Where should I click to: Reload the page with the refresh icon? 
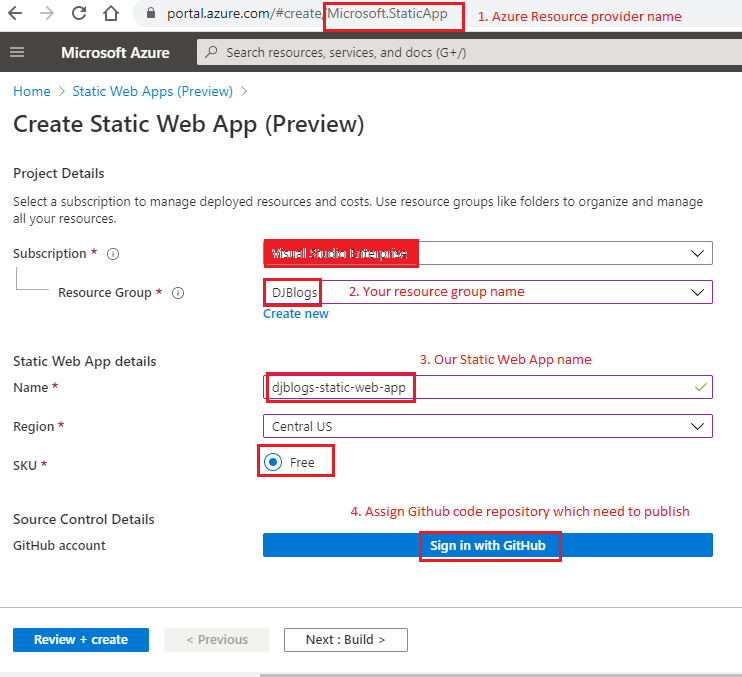tap(79, 13)
